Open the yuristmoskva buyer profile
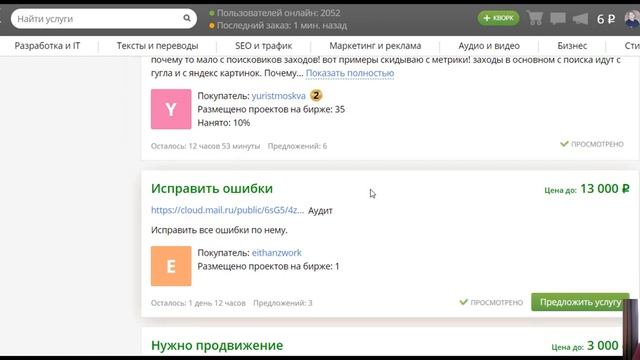640x360 pixels. click(x=278, y=96)
